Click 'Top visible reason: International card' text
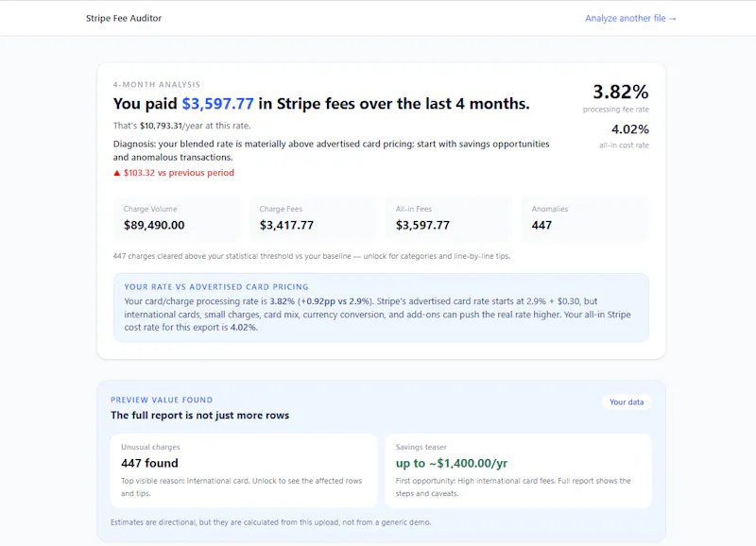 pos(241,486)
